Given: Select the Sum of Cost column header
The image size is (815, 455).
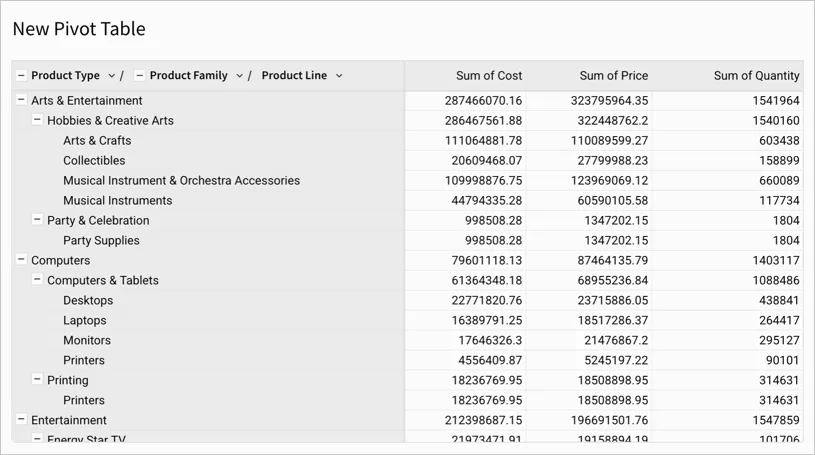Looking at the screenshot, I should 489,75.
